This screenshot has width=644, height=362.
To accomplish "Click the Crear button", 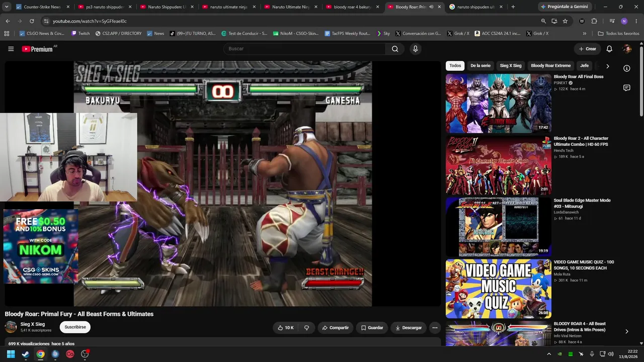I will click(587, 49).
